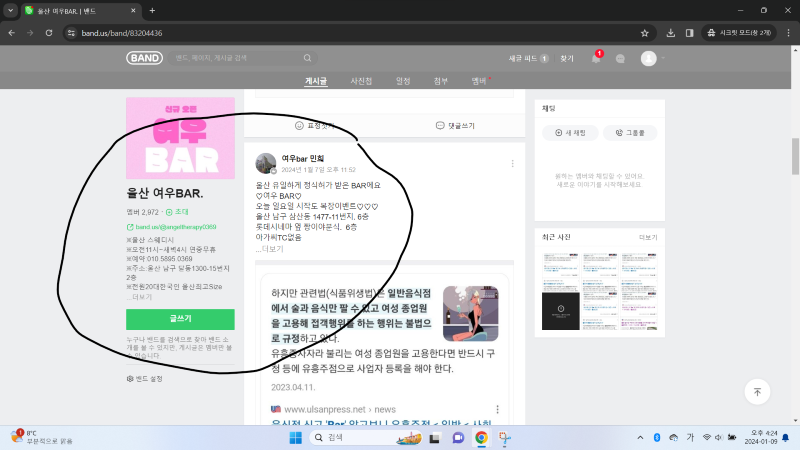This screenshot has height=450, width=800.
Task: Open the taskbar notification bell
Action: point(786,438)
